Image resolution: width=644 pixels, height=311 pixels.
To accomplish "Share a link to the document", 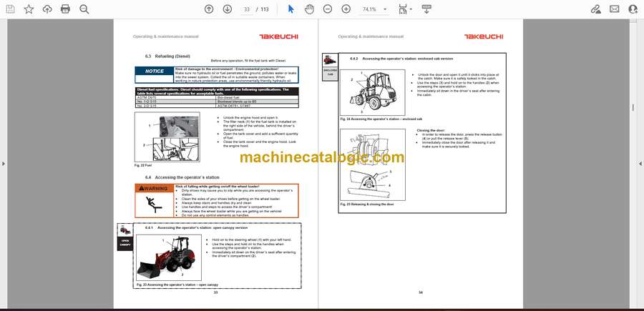I will [595, 9].
